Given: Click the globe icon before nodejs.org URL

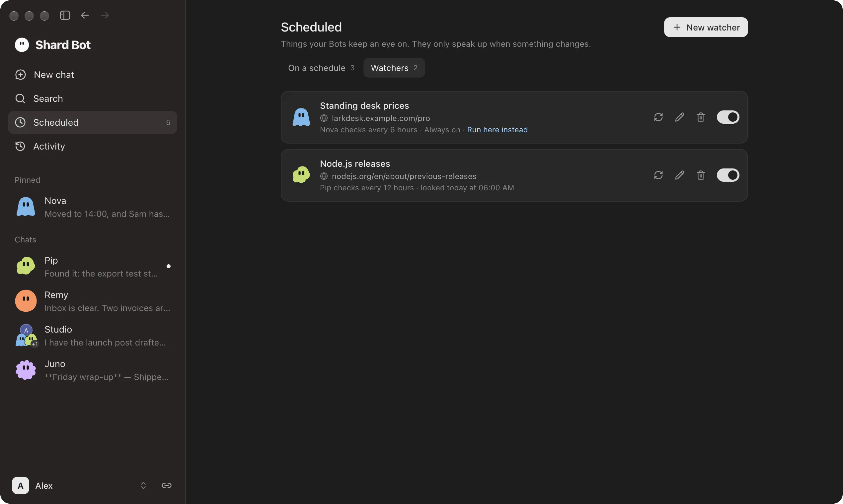Looking at the screenshot, I should point(324,176).
